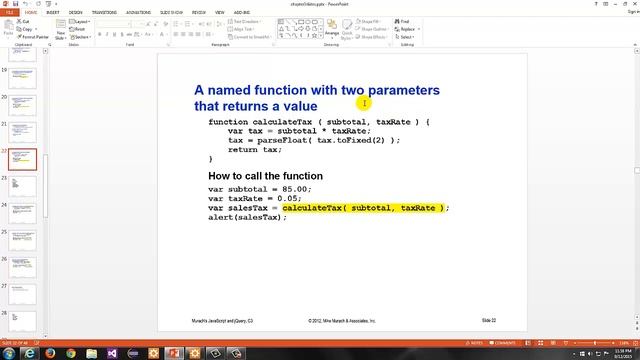This screenshot has height=360, width=640.
Task: Align text left in Paragraph group
Action: tap(176, 35)
